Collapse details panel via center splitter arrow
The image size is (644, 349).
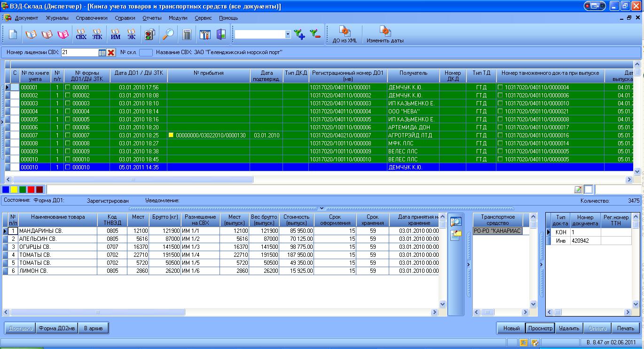coord(322,208)
